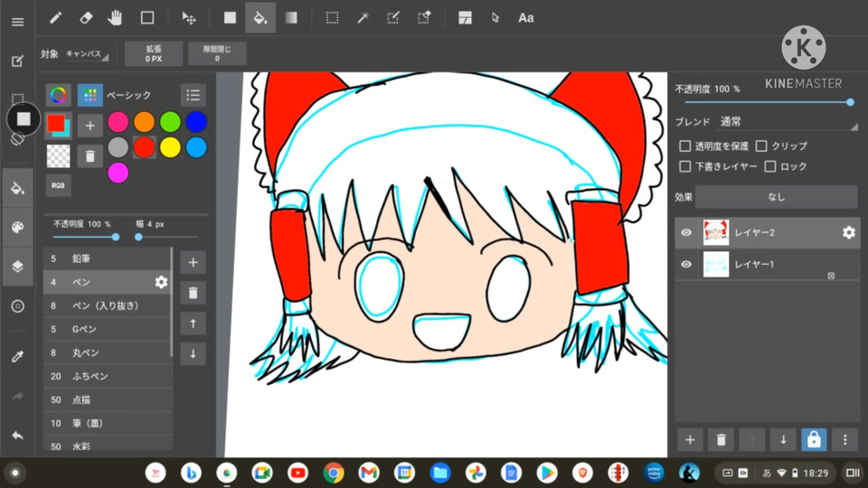
Task: Add a new layer
Action: 690,440
